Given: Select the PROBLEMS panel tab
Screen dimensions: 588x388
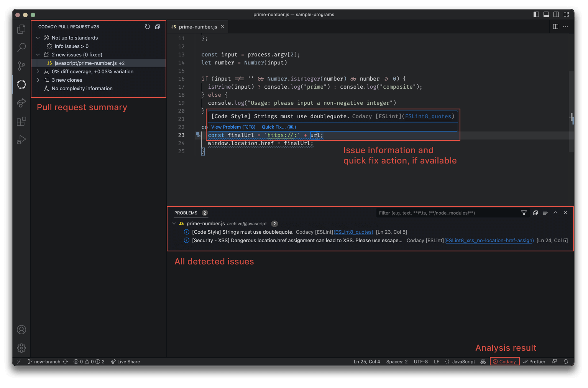Looking at the screenshot, I should tap(186, 213).
